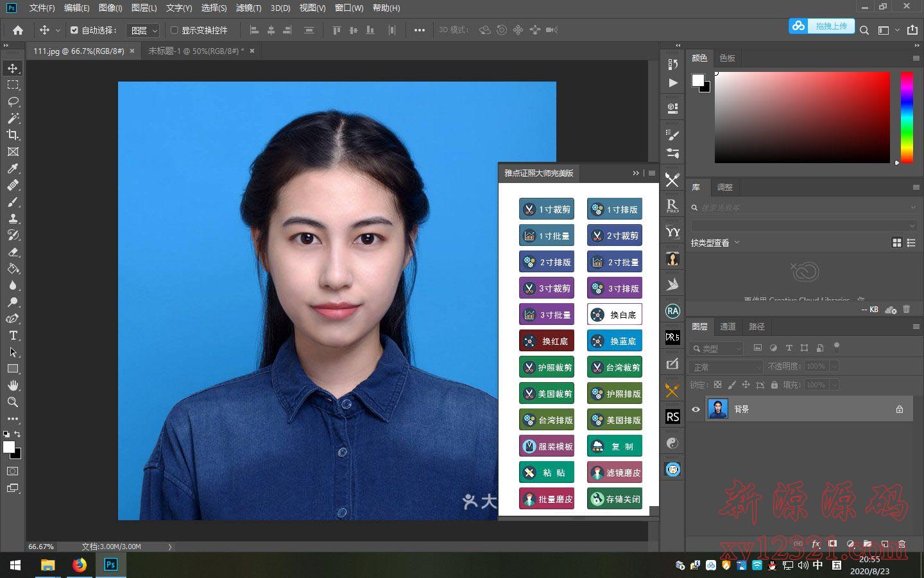Expand the status bar info arrow
924x578 pixels.
coord(170,547)
